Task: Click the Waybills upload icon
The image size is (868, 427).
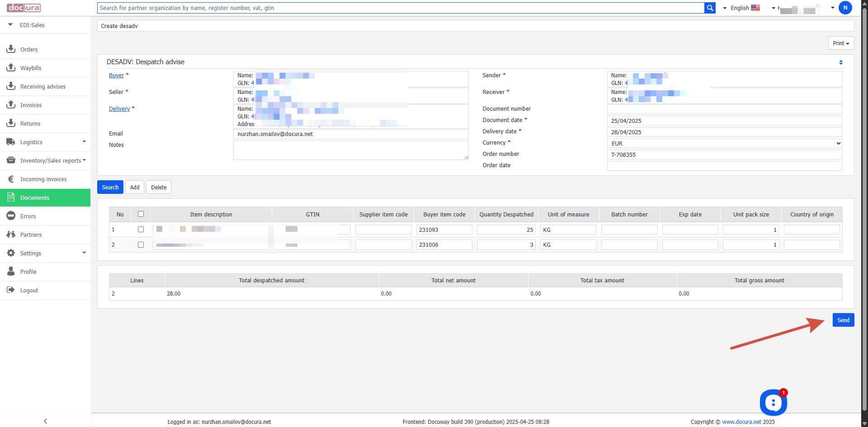Action: (11, 67)
